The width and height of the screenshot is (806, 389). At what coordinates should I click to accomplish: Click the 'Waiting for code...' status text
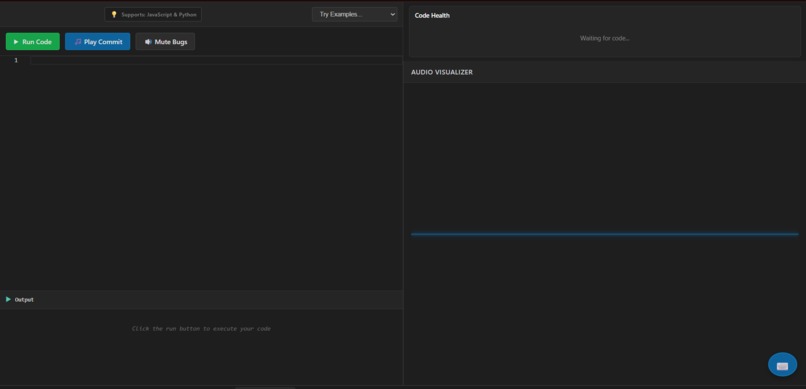(x=604, y=38)
